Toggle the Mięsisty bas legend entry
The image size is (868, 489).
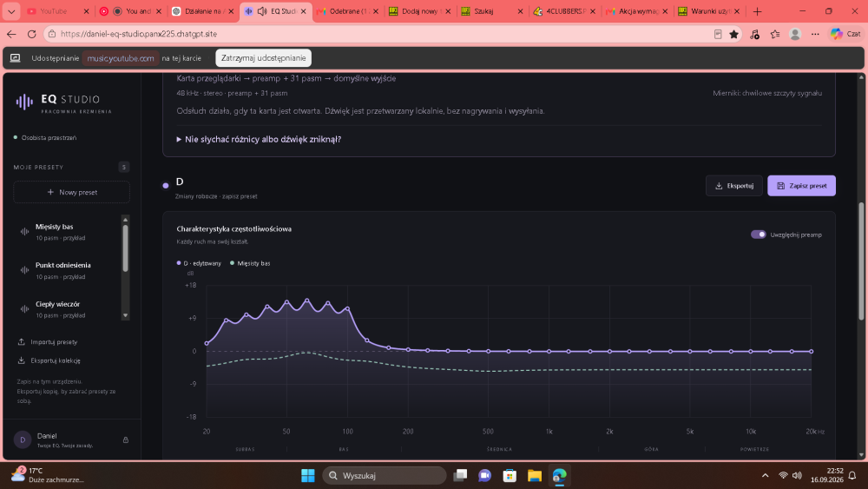250,263
